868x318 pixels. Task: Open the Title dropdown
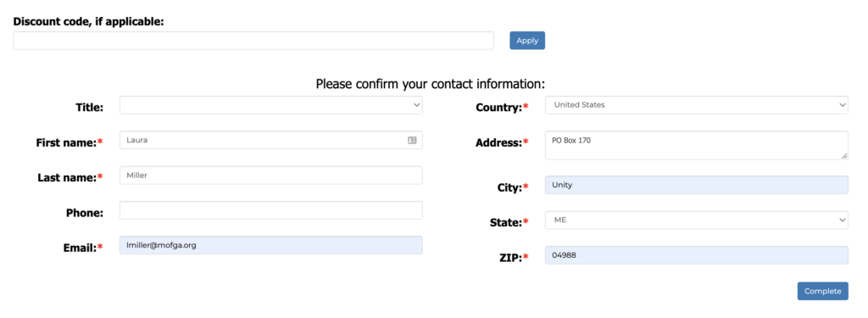click(x=271, y=104)
